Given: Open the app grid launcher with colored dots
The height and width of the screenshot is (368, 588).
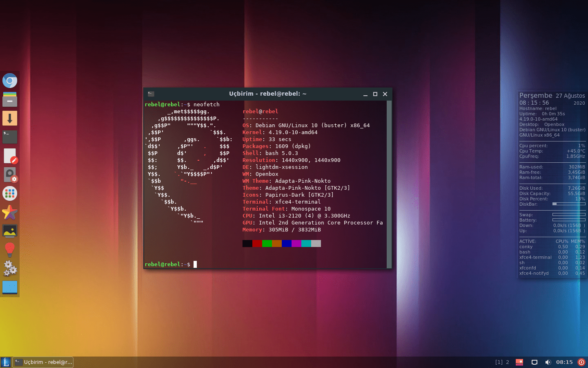Looking at the screenshot, I should tap(10, 193).
